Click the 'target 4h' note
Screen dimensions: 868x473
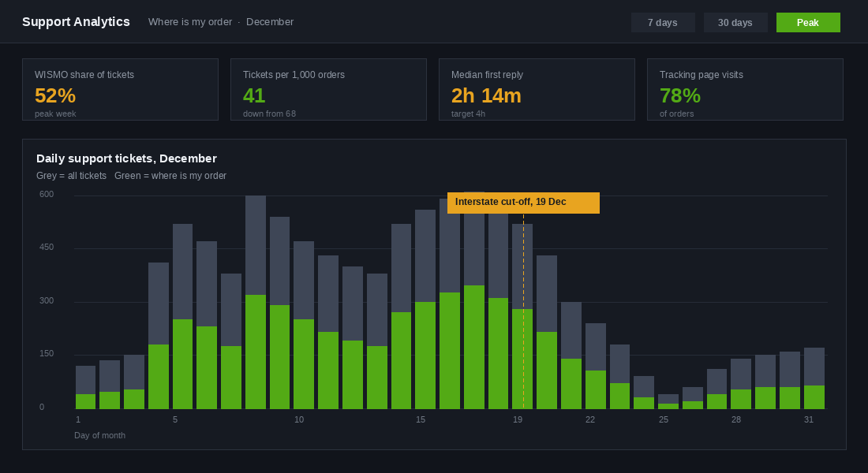[468, 114]
